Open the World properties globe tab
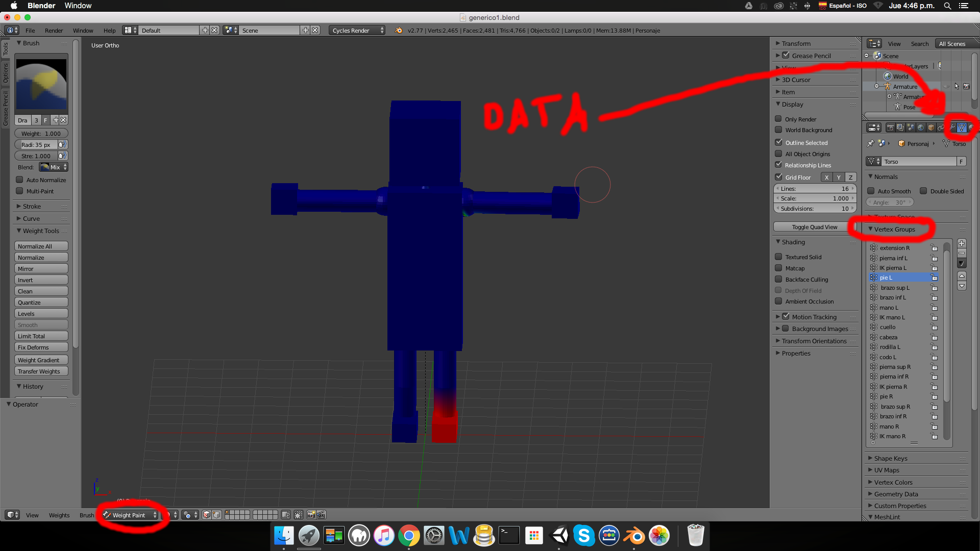Image resolution: width=980 pixels, height=551 pixels. (921, 128)
